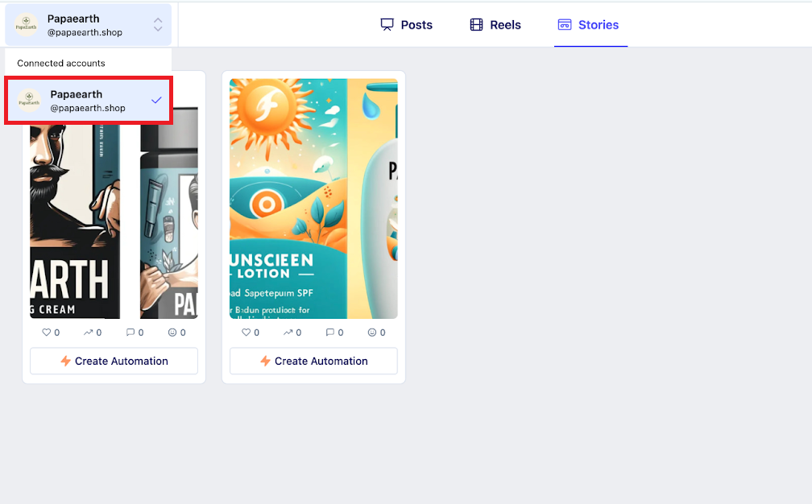Create Automation for shaving cream story
812x504 pixels.
point(114,361)
